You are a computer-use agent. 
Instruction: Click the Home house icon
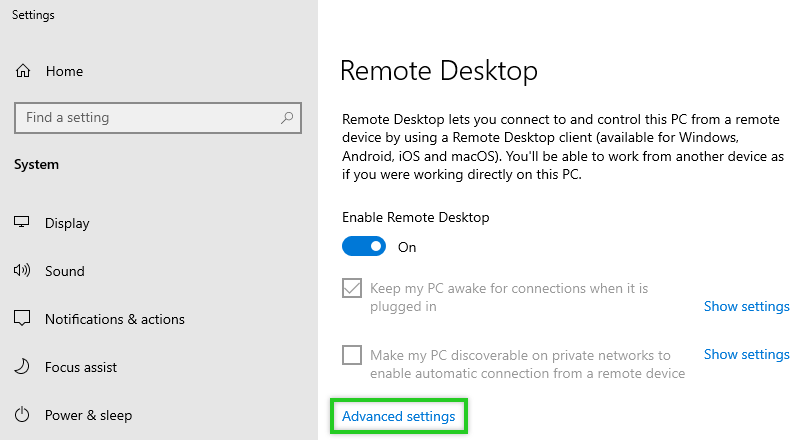tap(23, 71)
